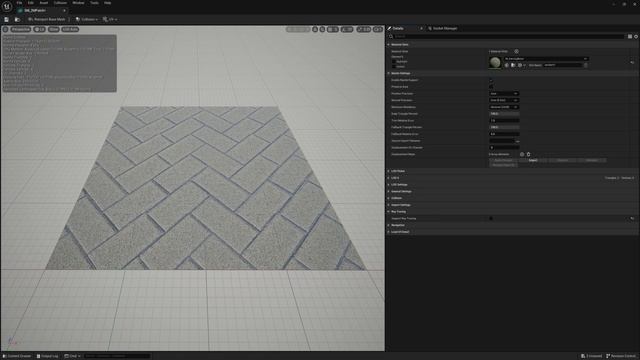Browse to asset in Content Browser
The image size is (640, 360).
17,19
